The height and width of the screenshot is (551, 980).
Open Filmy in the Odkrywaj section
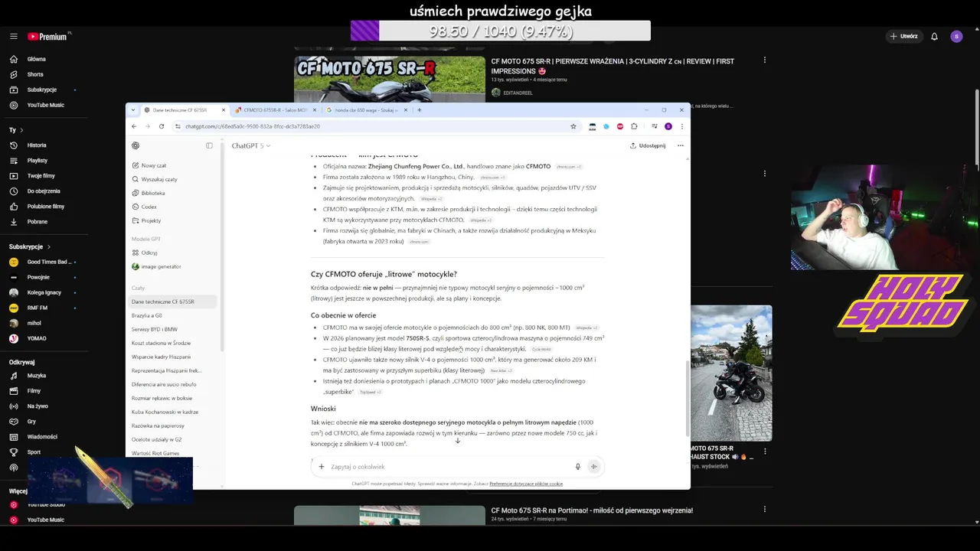pyautogui.click(x=34, y=391)
